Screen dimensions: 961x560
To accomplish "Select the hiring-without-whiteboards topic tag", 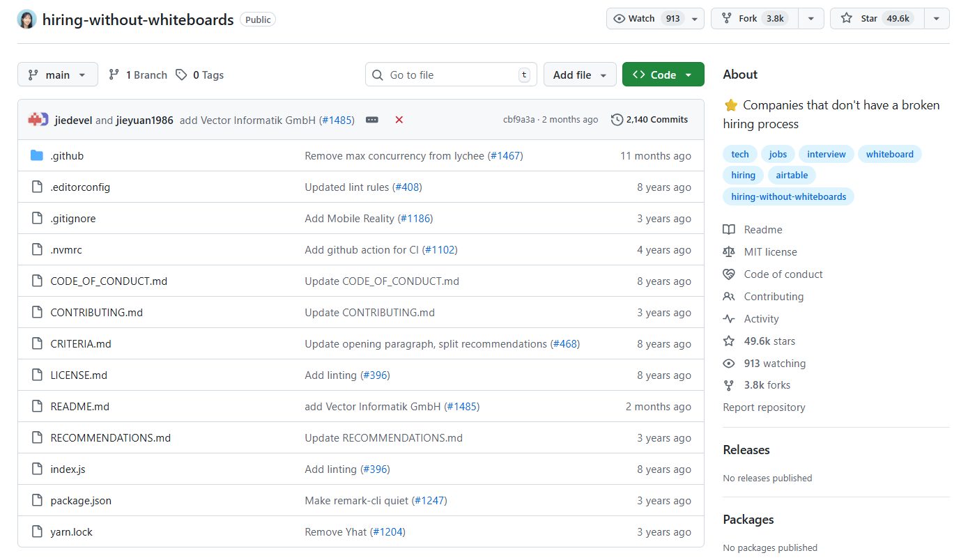I will click(789, 196).
